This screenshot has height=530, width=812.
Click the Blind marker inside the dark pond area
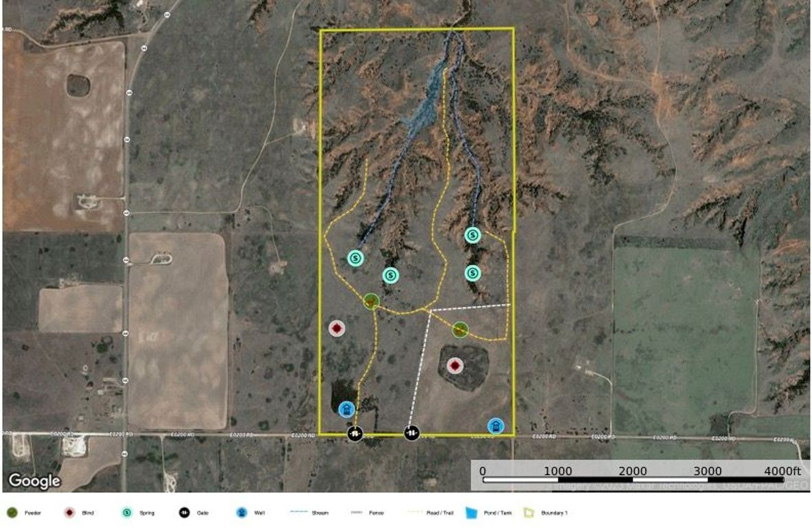[455, 365]
